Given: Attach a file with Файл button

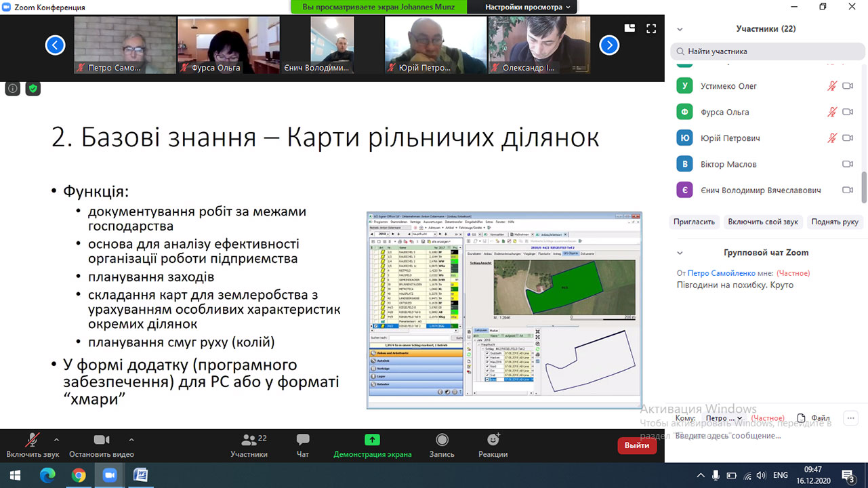Looking at the screenshot, I should click(x=813, y=418).
